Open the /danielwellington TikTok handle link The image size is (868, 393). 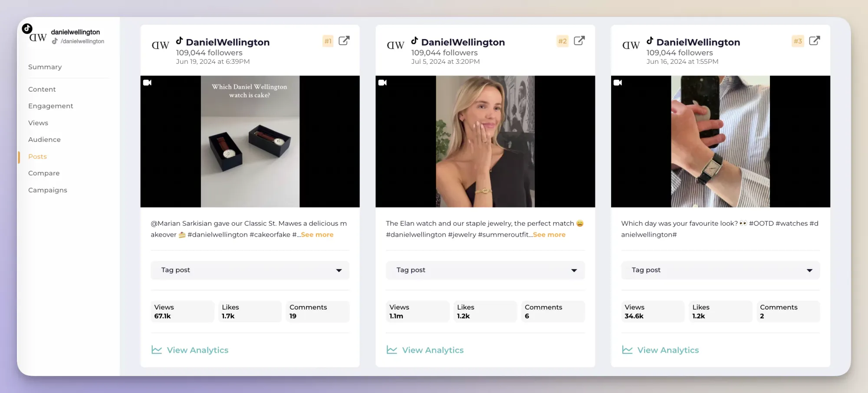(82, 41)
